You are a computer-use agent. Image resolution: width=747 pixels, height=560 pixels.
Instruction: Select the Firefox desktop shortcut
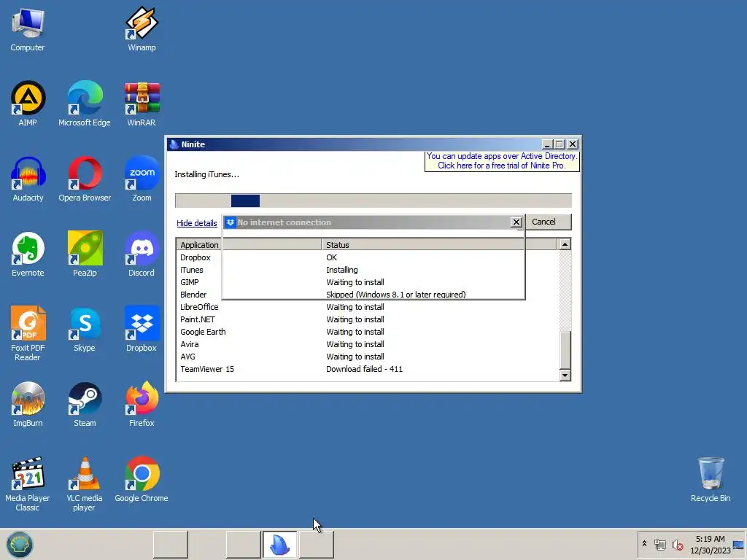142,405
